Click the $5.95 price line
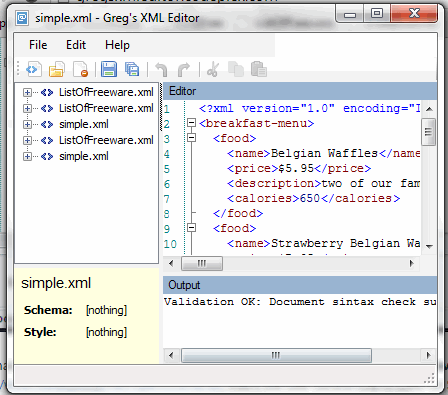Viewport: 448px width, 395px height. tap(299, 168)
